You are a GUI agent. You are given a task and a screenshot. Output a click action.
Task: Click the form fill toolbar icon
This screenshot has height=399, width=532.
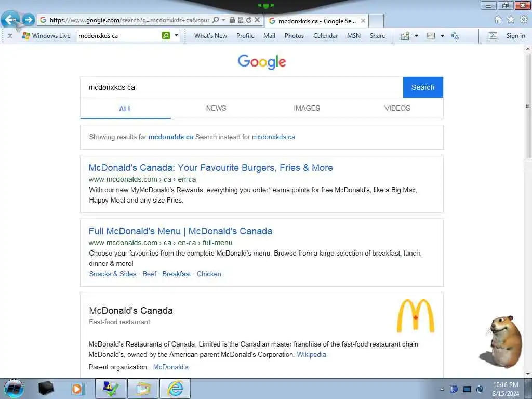click(x=431, y=36)
